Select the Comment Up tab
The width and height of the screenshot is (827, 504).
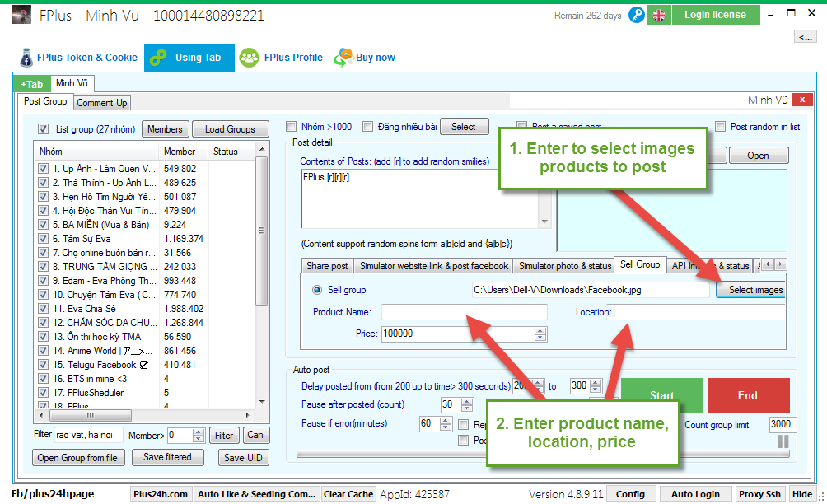(x=102, y=103)
